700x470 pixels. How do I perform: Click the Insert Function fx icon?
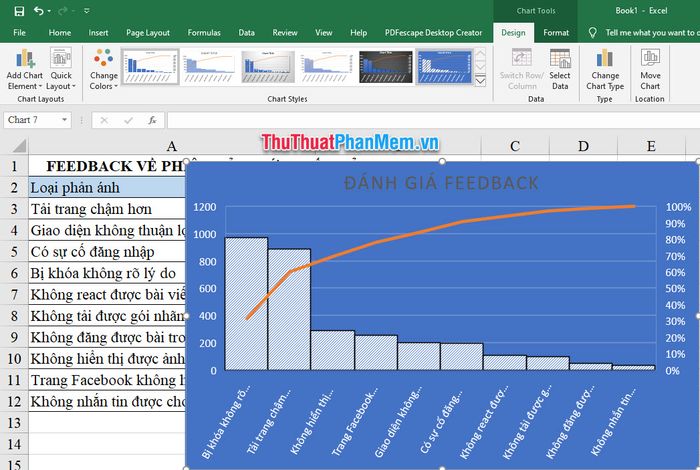point(152,120)
